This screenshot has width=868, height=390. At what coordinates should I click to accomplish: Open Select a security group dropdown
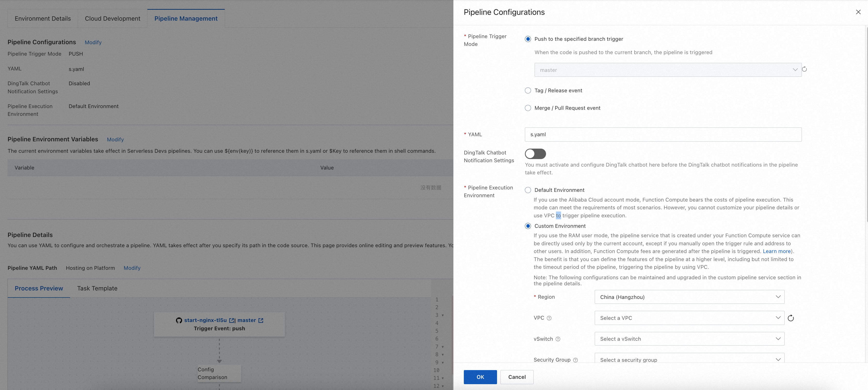point(689,360)
